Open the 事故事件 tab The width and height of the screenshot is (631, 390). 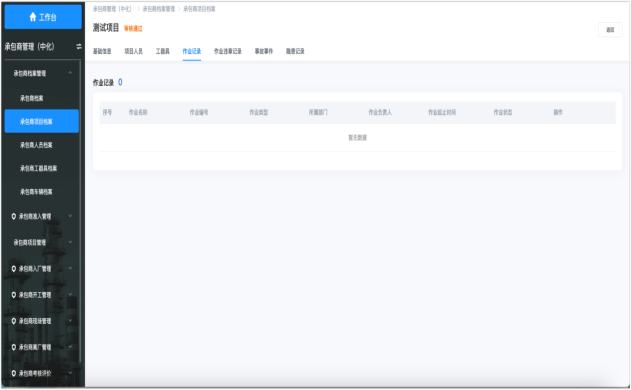pos(264,51)
